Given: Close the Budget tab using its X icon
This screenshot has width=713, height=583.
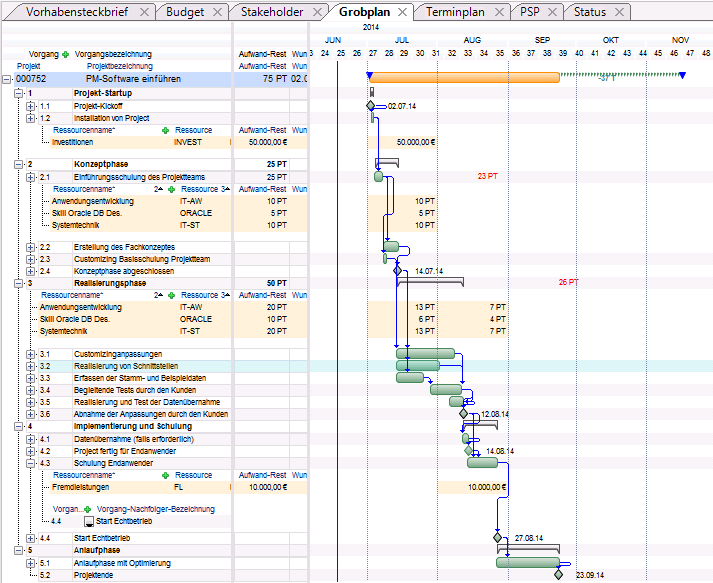Looking at the screenshot, I should [218, 12].
